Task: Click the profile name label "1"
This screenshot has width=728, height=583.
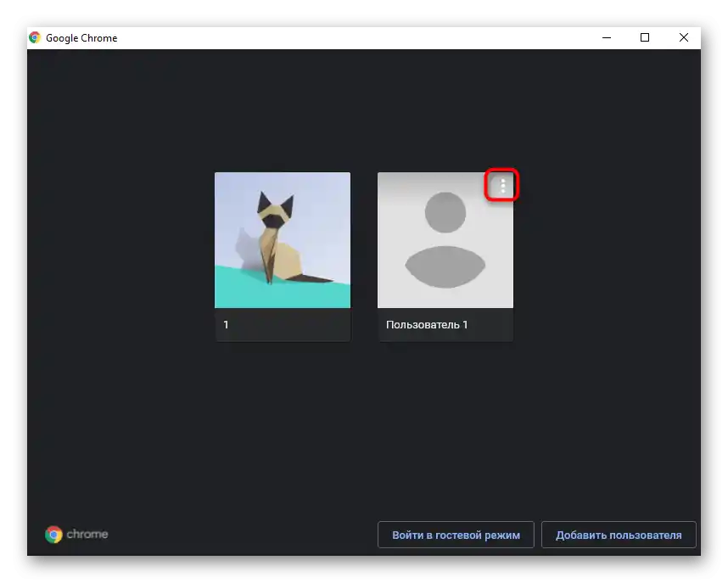Action: (x=226, y=325)
